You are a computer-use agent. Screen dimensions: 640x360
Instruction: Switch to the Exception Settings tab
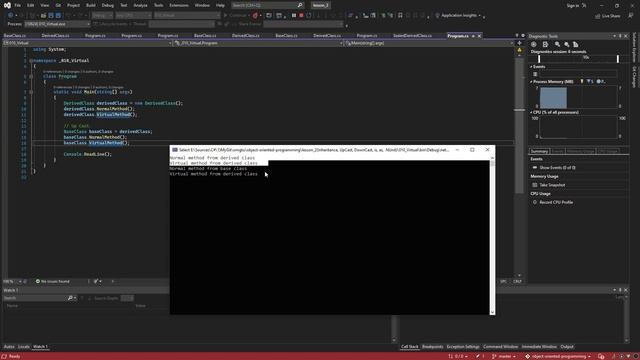tap(463, 347)
